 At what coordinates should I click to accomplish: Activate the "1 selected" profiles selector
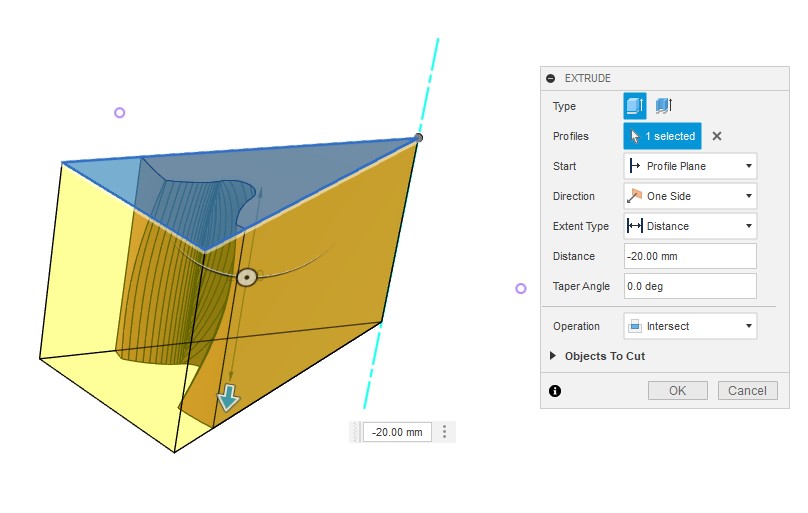pyautogui.click(x=662, y=136)
